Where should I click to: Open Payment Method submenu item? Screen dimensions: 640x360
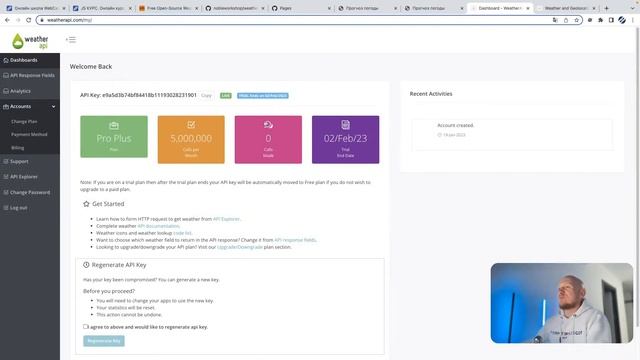[29, 134]
